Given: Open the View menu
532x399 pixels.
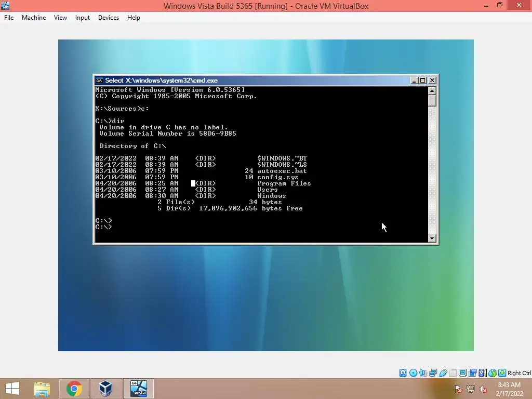Looking at the screenshot, I should (x=60, y=18).
